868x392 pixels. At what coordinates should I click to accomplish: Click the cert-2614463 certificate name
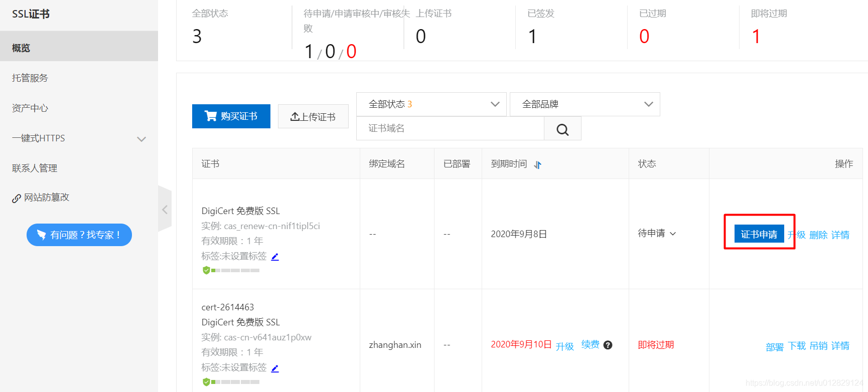(x=228, y=307)
